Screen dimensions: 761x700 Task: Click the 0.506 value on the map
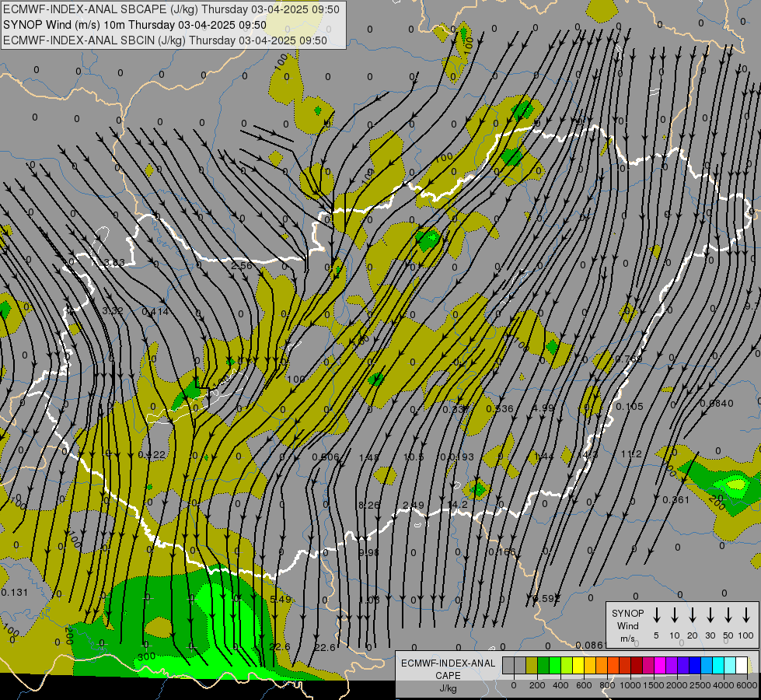click(x=325, y=457)
